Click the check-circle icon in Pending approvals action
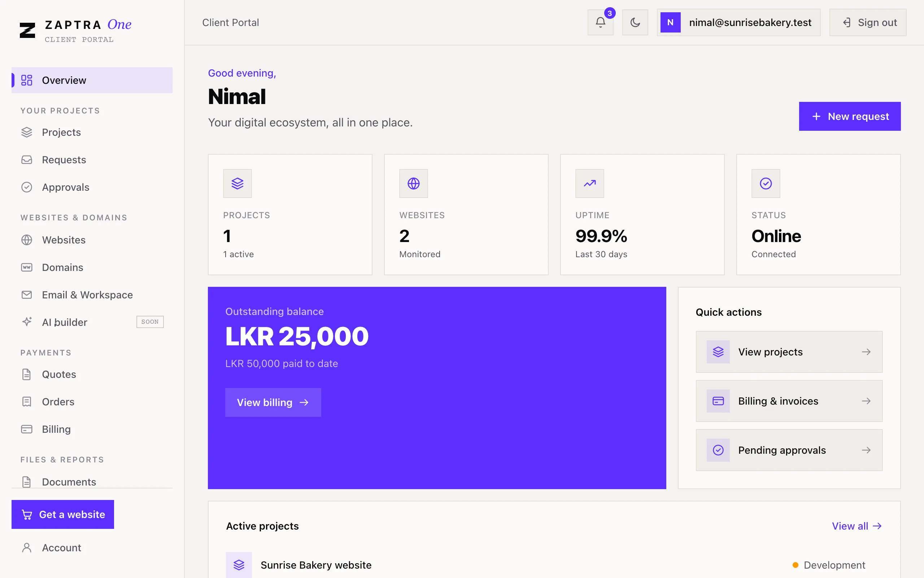 point(718,450)
